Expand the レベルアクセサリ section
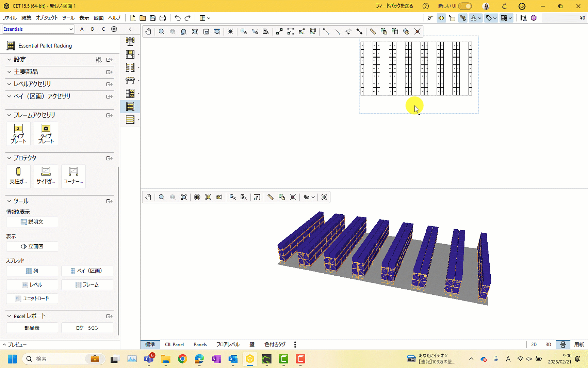Image resolution: width=588 pixels, height=368 pixels. click(9, 84)
